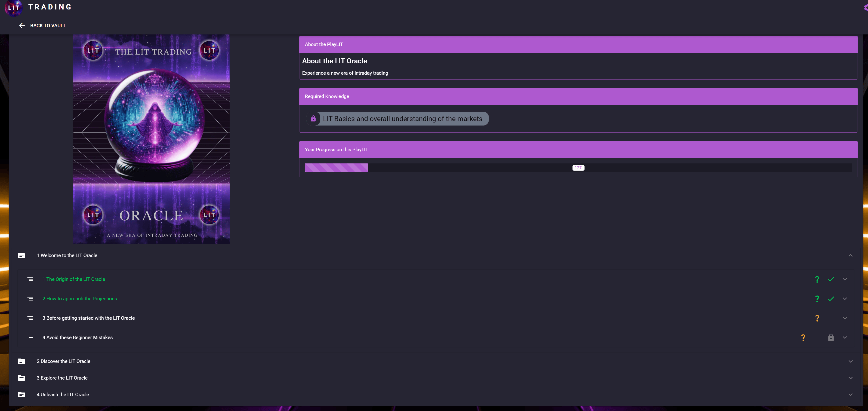The width and height of the screenshot is (868, 411).
Task: Click section title 1 Welcome to the LIT Oracle
Action: point(67,255)
